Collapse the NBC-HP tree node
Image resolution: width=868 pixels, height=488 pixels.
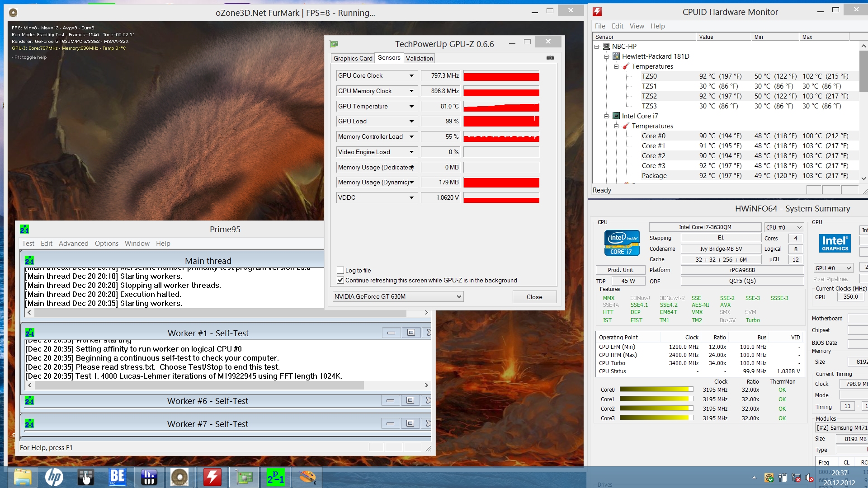tap(597, 47)
